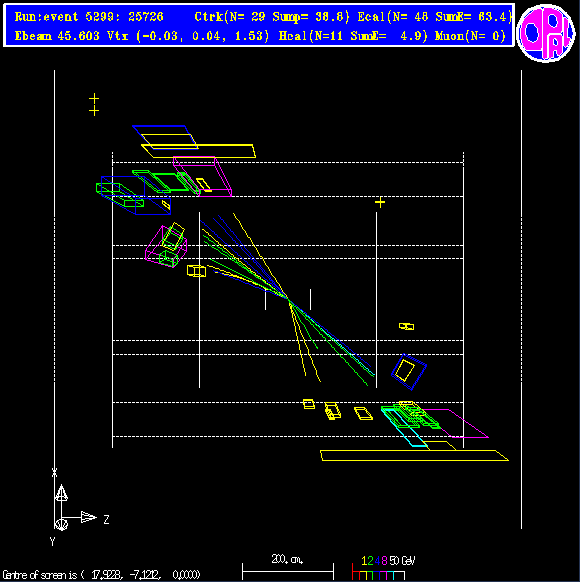Select the green cluster at bottom right
This screenshot has height=582, width=580.
coord(411,416)
